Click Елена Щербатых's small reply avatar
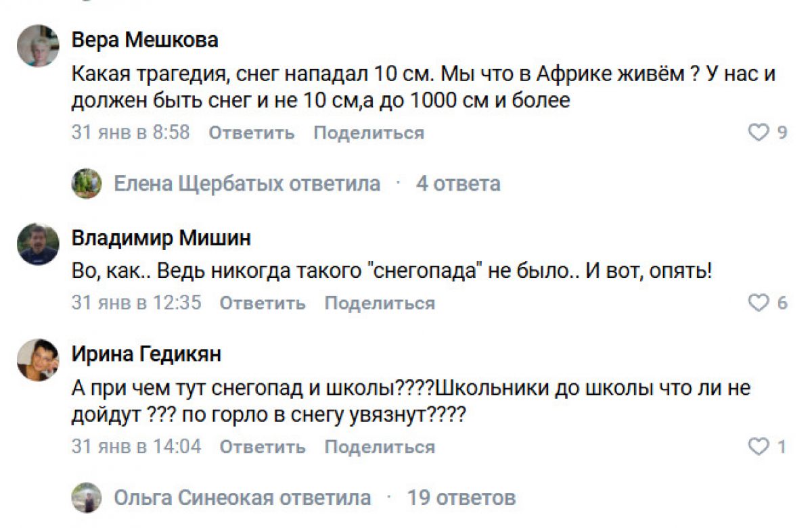 (x=87, y=183)
